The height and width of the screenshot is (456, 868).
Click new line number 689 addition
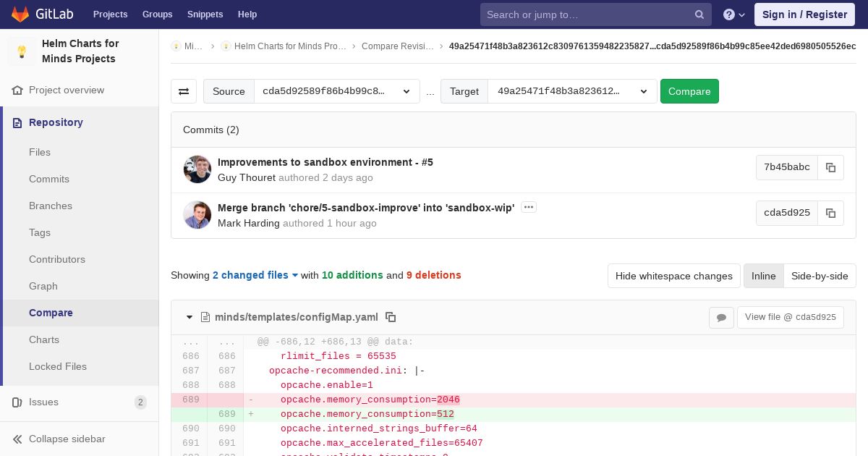226,414
